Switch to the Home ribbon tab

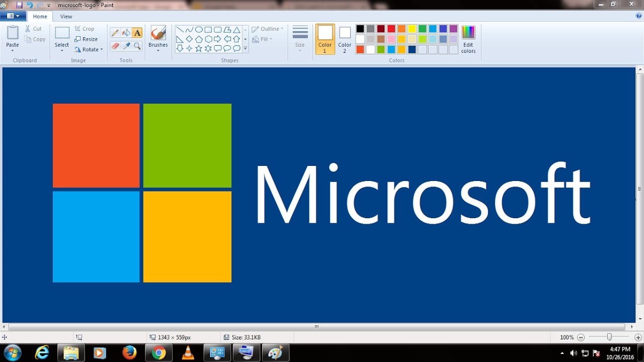click(x=40, y=17)
